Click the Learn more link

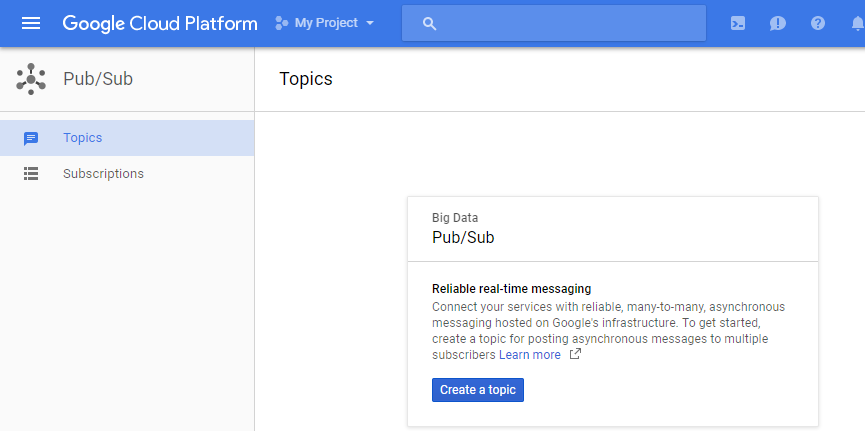click(530, 355)
